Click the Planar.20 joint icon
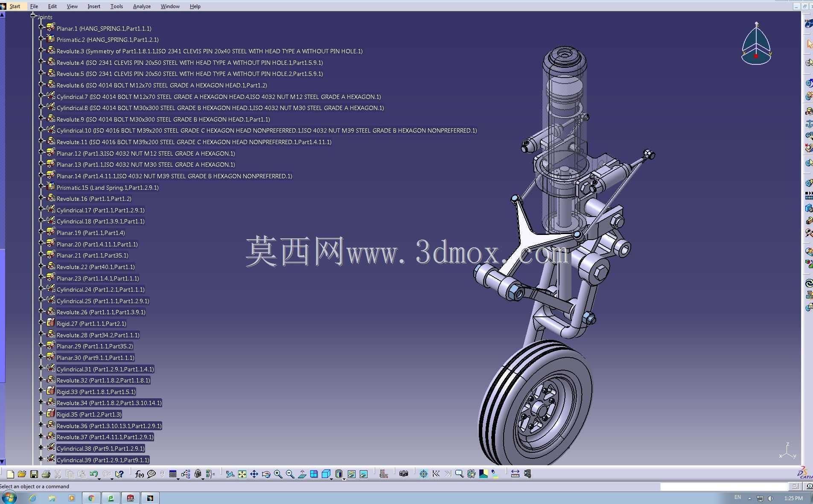 click(51, 243)
